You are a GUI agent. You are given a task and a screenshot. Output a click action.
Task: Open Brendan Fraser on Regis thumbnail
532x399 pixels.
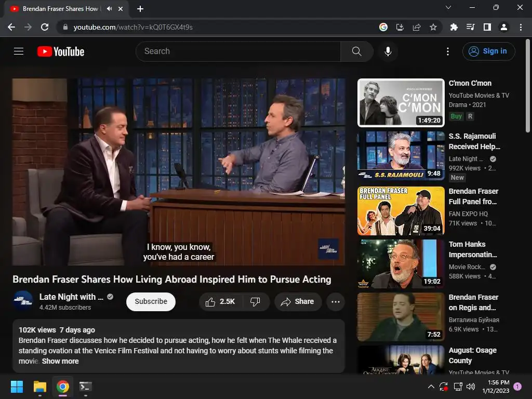[401, 316]
